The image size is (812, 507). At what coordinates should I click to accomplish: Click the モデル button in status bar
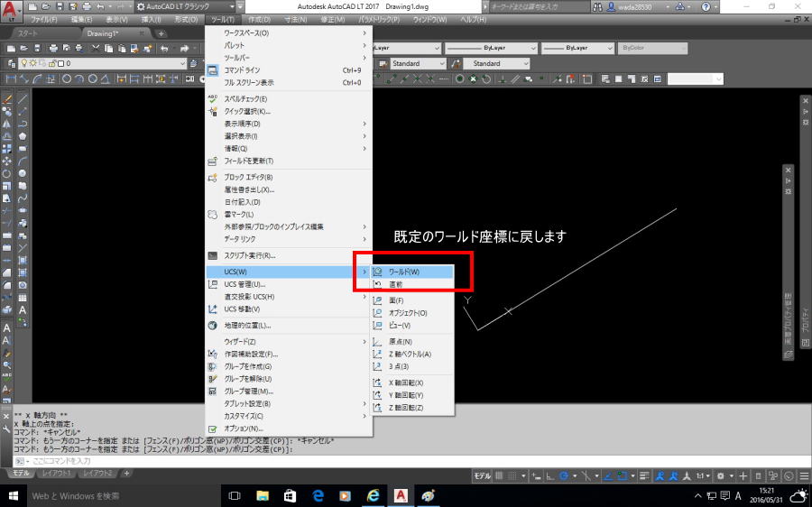482,476
